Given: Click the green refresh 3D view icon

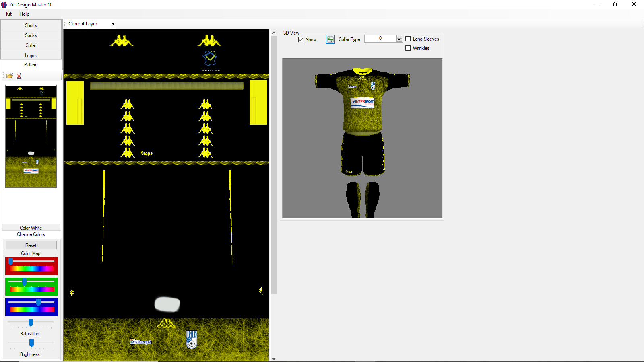Looking at the screenshot, I should point(330,39).
